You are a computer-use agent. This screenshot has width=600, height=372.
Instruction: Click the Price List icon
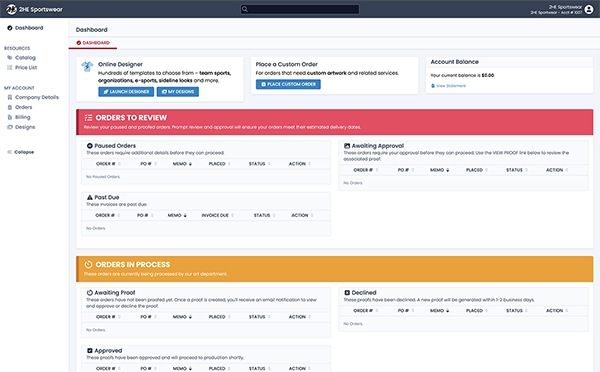10,68
